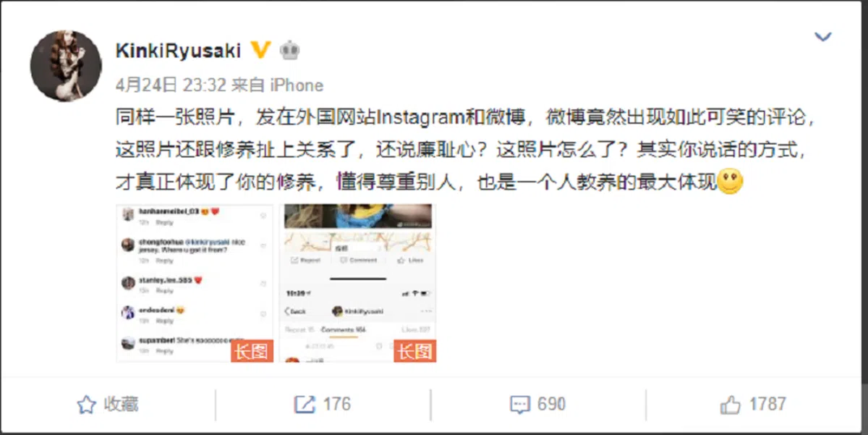This screenshot has height=435, width=868.
Task: Click the comment bubble icon beside 690
Action: (x=519, y=405)
